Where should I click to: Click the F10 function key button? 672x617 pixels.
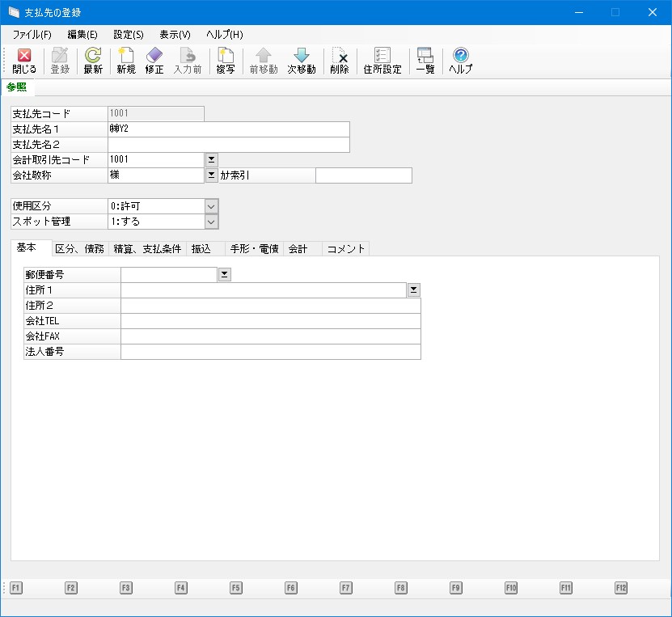(511, 587)
